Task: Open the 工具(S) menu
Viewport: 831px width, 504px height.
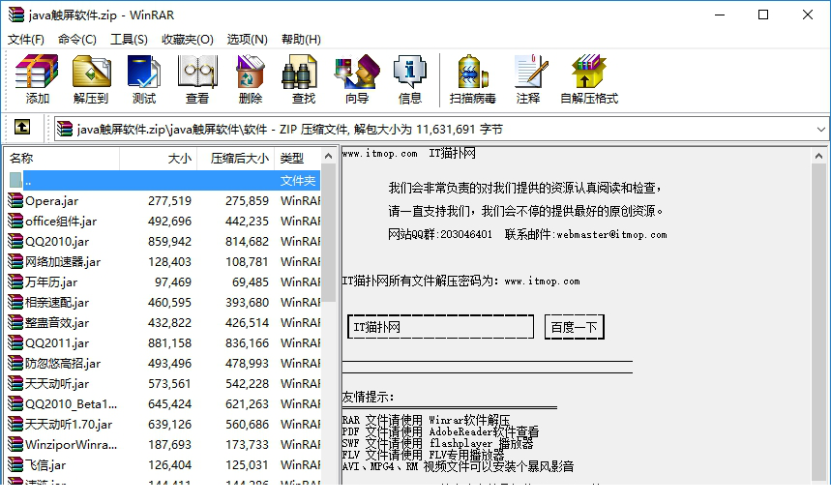Action: (x=129, y=40)
